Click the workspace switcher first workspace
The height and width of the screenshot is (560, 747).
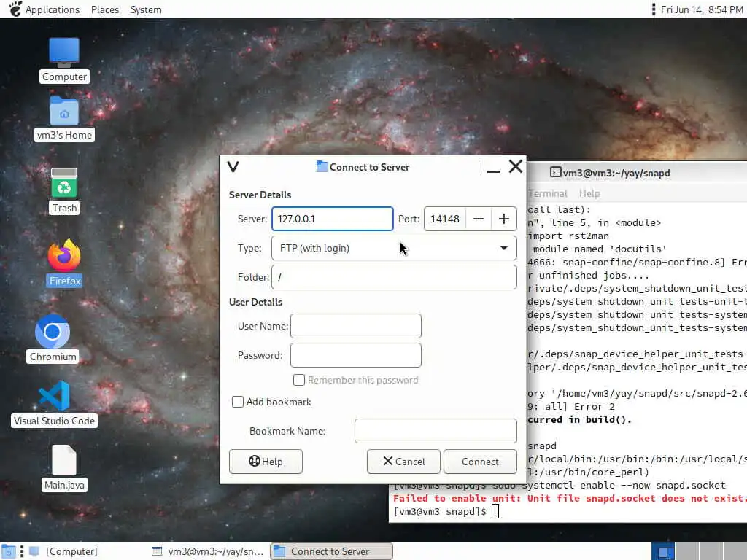(662, 551)
